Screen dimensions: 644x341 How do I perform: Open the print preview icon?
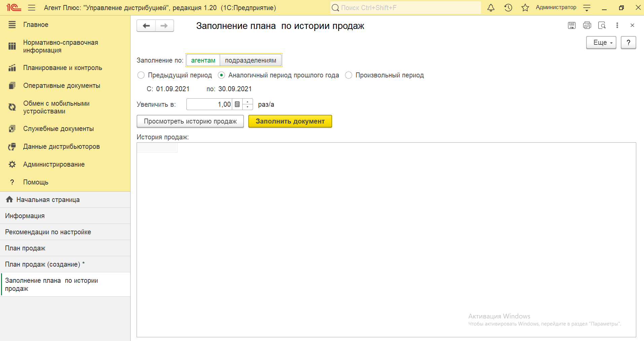point(602,25)
